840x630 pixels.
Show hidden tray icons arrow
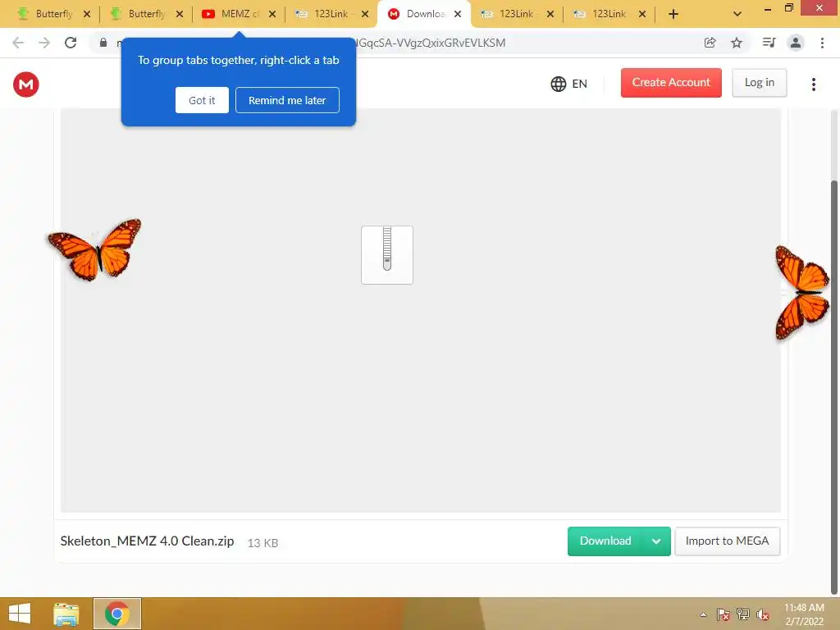tap(703, 614)
